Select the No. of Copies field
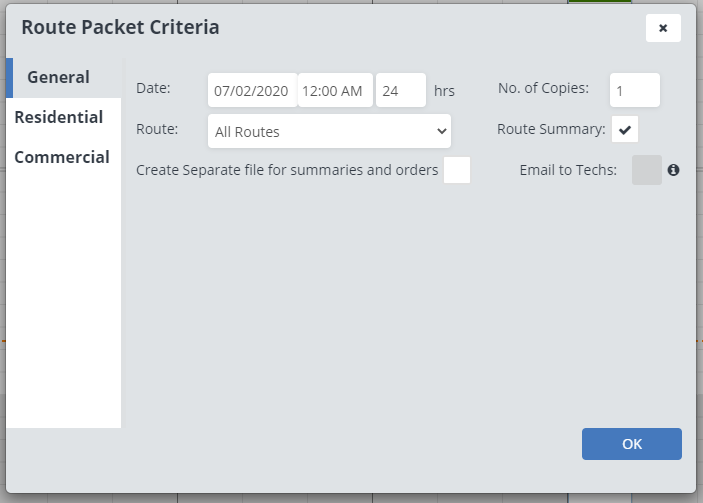The width and height of the screenshot is (703, 503). 635,90
